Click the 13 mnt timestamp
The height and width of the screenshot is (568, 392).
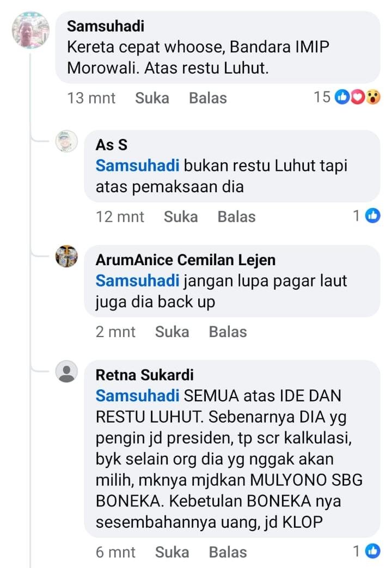91,98
